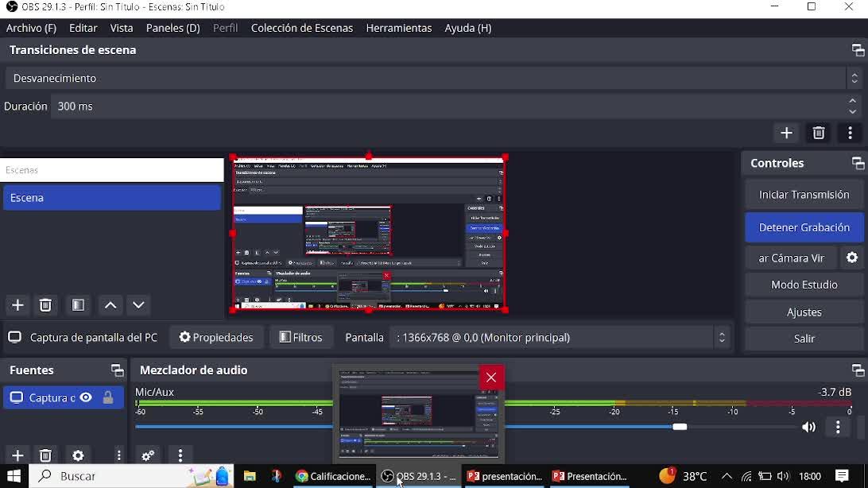Open the Windows Start menu
The width and height of the screenshot is (868, 488).
[14, 476]
